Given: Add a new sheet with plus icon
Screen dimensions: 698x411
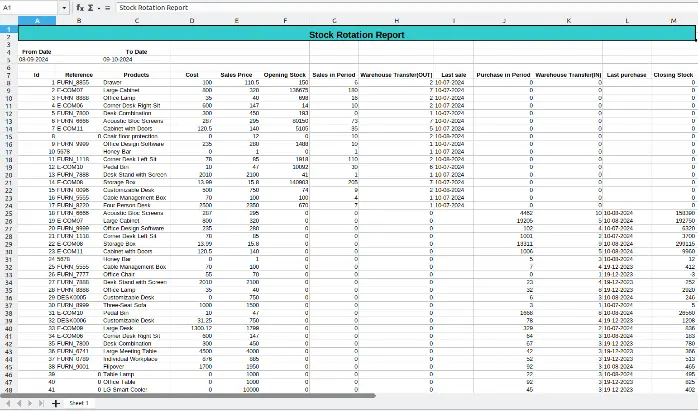Looking at the screenshot, I should point(56,404).
